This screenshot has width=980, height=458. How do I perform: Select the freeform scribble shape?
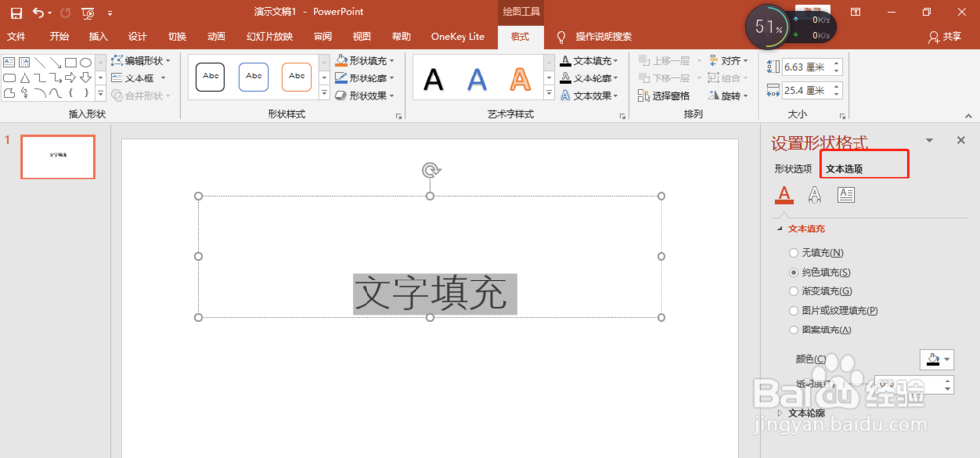click(24, 93)
